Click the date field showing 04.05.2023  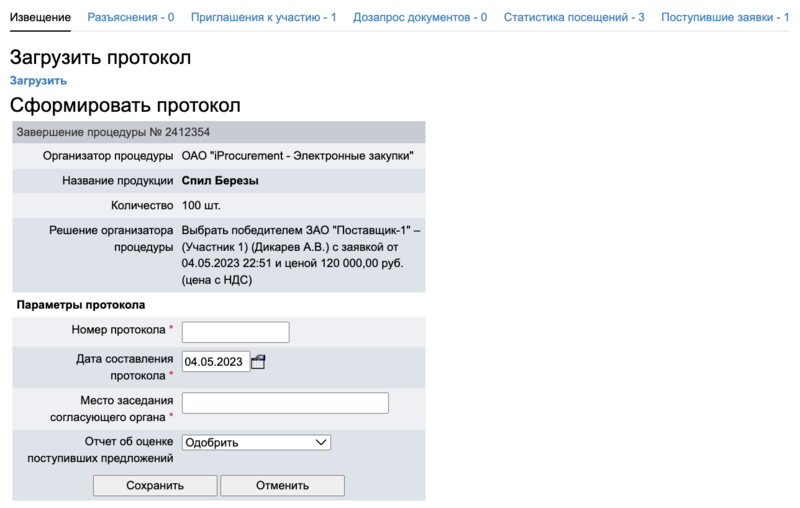pyautogui.click(x=215, y=362)
